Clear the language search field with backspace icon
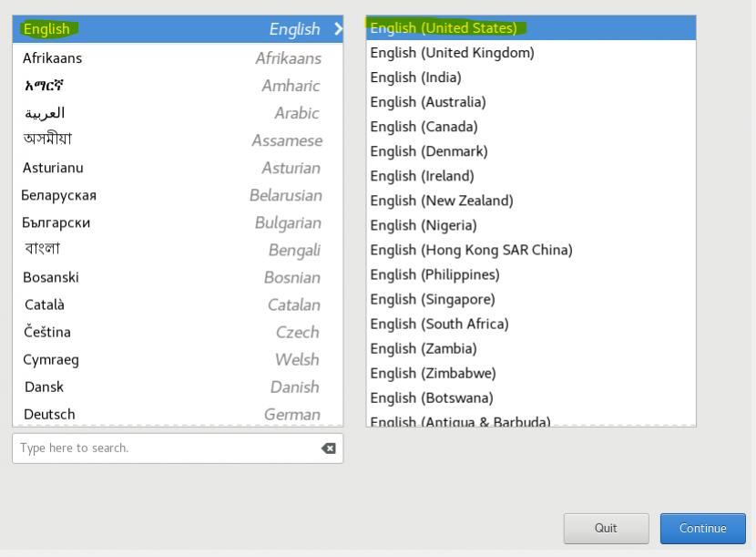The width and height of the screenshot is (756, 557). (x=328, y=449)
